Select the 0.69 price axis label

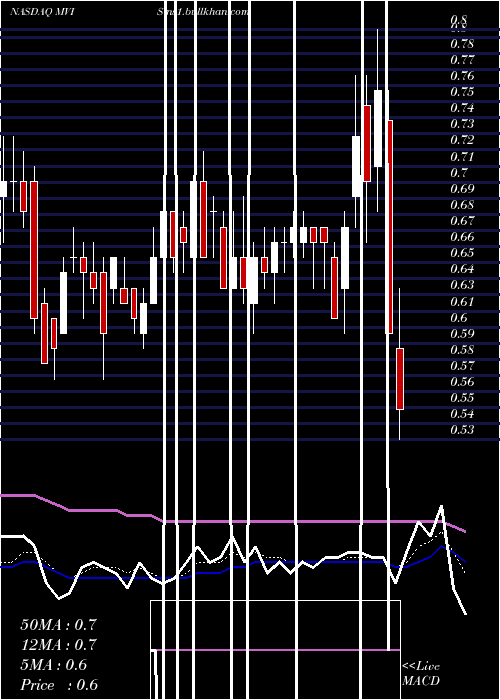[x=462, y=189]
